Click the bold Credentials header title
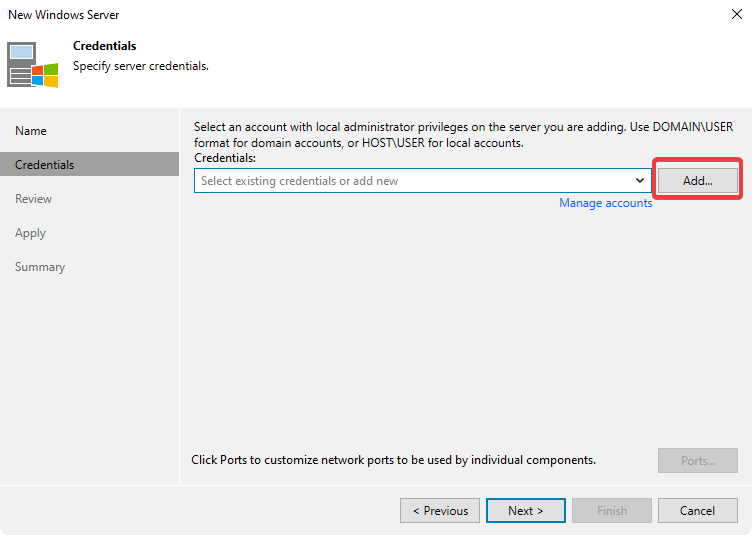The width and height of the screenshot is (752, 535). 105,46
